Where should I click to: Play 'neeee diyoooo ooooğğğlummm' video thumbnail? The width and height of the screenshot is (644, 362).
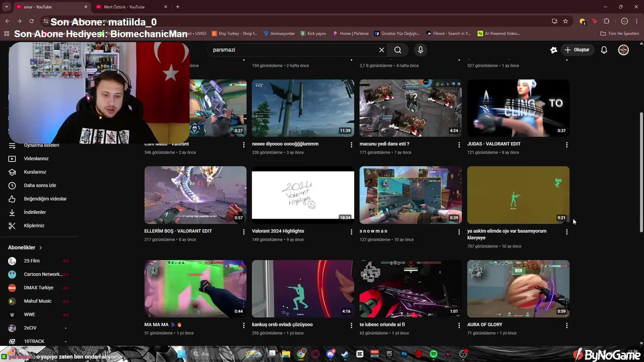pos(303,108)
